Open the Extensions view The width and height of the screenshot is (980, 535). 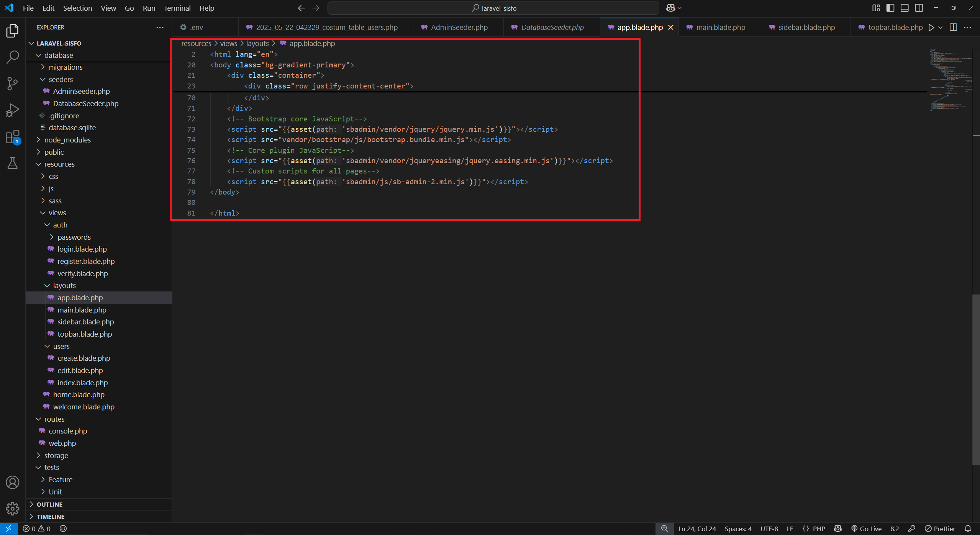pyautogui.click(x=13, y=137)
